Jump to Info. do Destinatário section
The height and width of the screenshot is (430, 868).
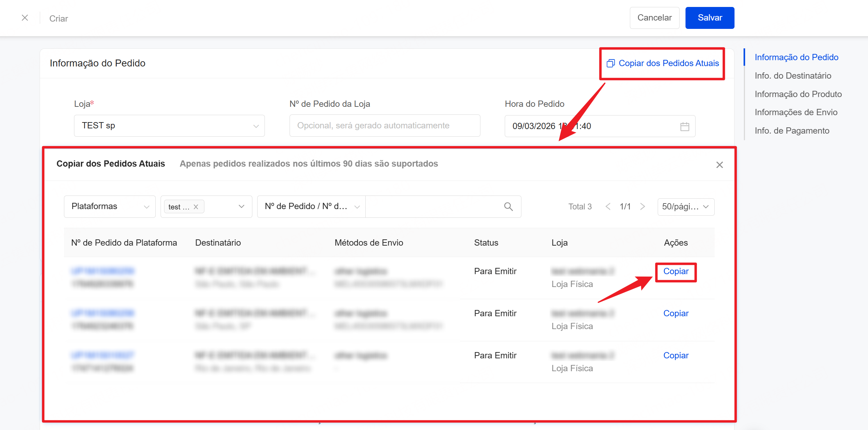click(793, 76)
